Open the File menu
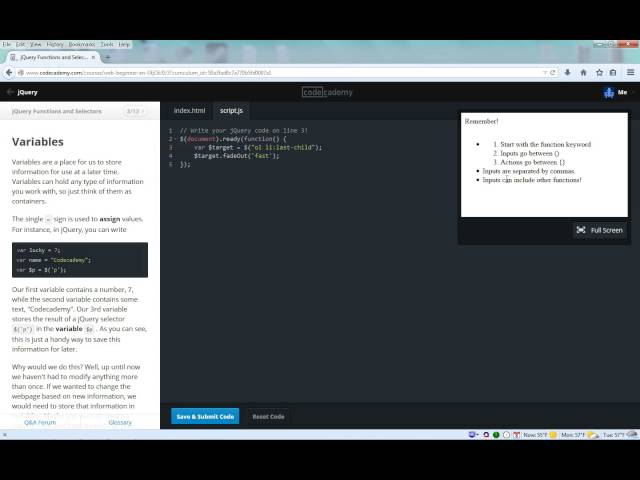 [x=7, y=44]
